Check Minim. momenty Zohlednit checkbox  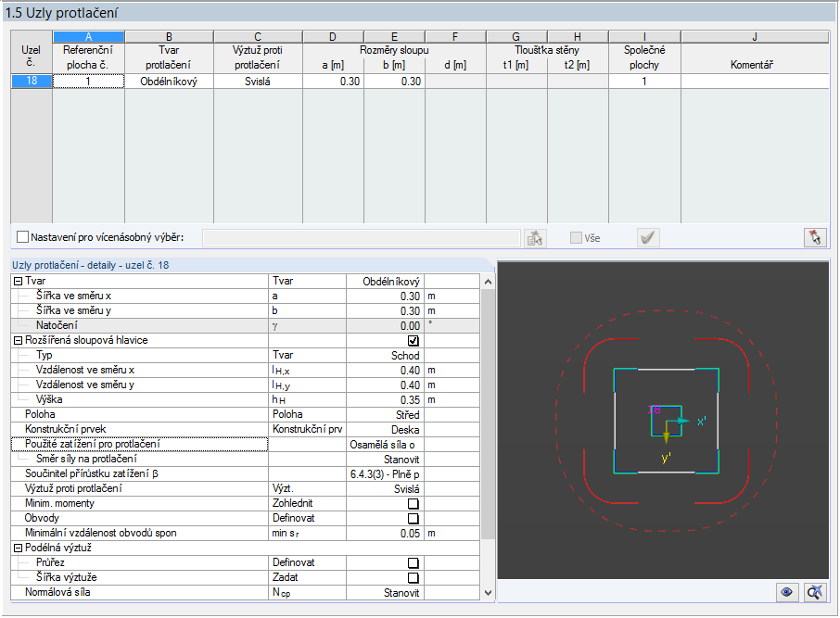[x=413, y=503]
